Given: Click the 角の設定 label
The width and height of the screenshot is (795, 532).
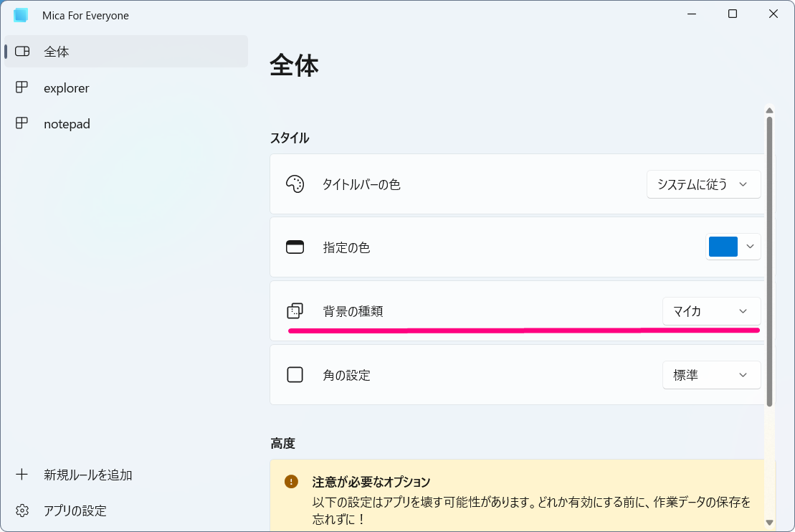Looking at the screenshot, I should tap(347, 375).
